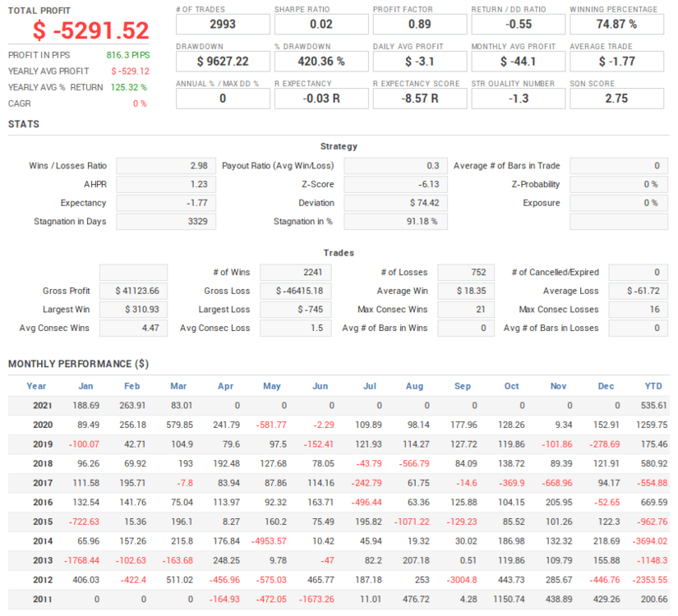This screenshot has width=678, height=616.
Task: Select the Return / DD Ratio value -0.55
Action: [519, 24]
